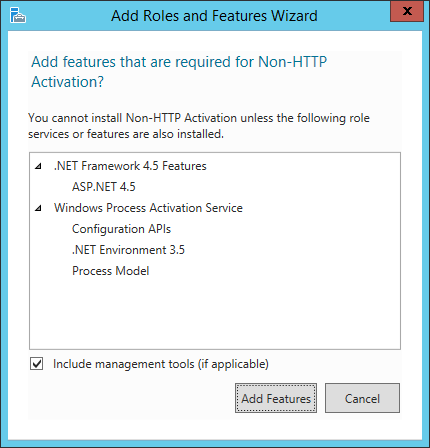Confirm with the Add Features button
This screenshot has height=448, width=430.
(x=276, y=398)
